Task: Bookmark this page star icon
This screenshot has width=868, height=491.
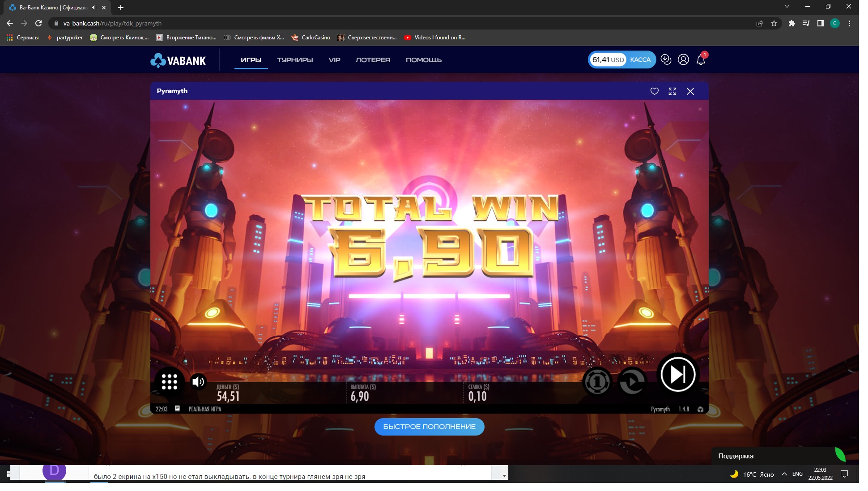Action: (774, 23)
